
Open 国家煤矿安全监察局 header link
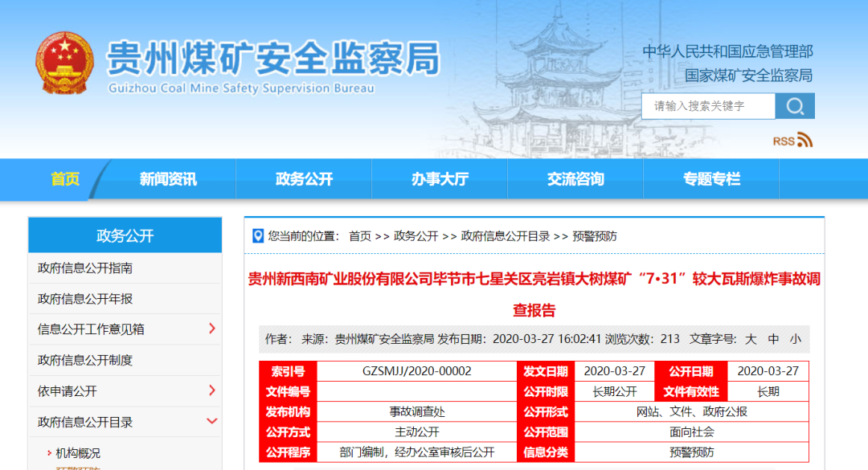click(x=748, y=76)
